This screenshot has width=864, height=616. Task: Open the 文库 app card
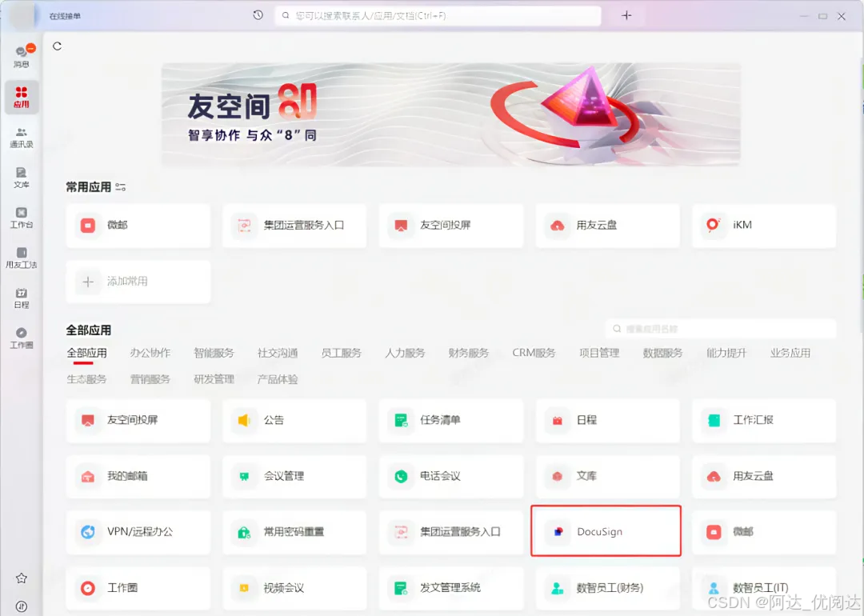coord(608,477)
